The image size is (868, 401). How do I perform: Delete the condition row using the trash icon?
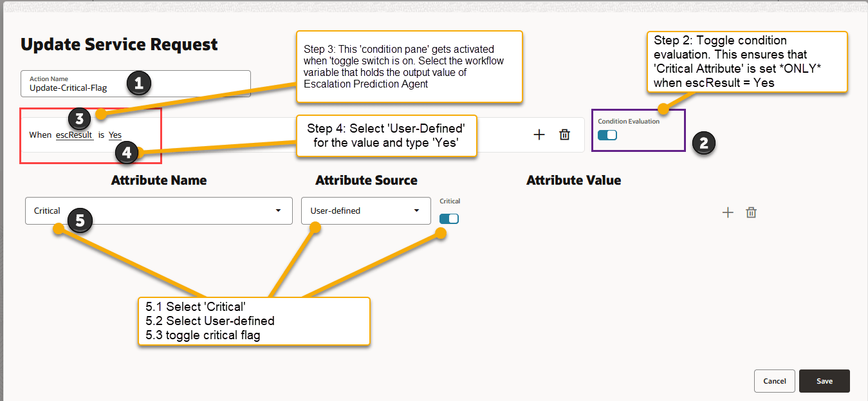point(564,135)
